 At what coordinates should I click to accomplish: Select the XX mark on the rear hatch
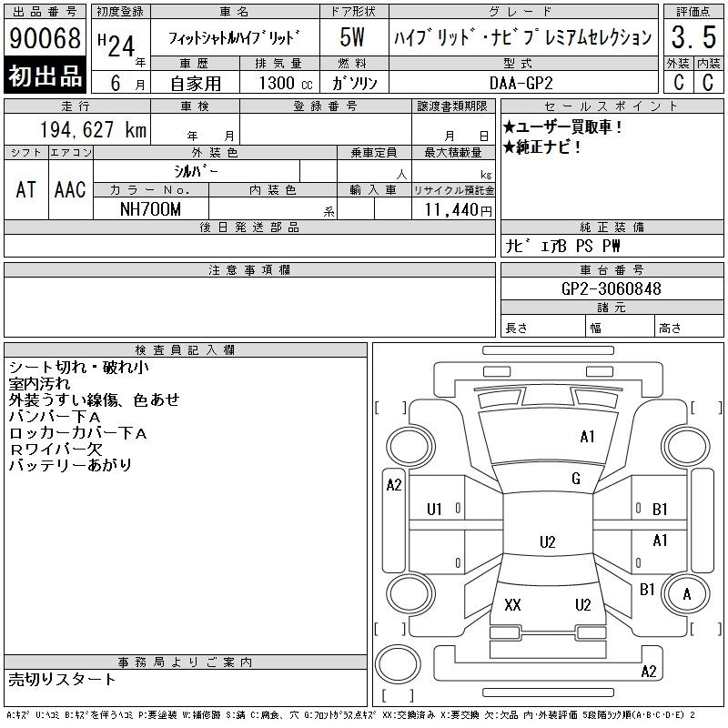tap(512, 605)
